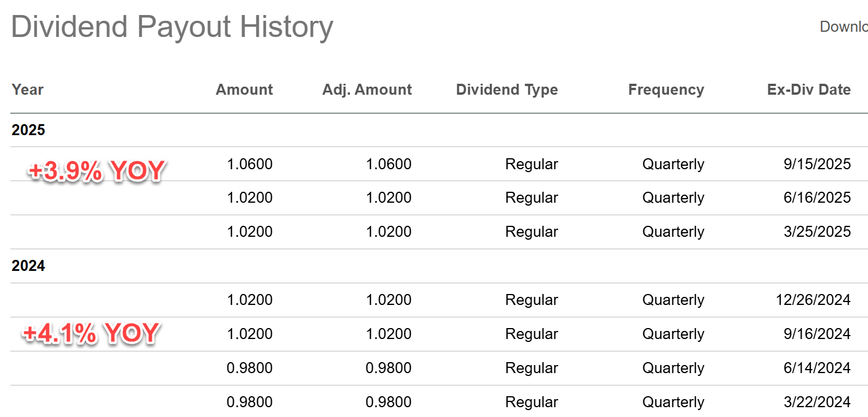
Task: Click the red +3.9% YOY annotation
Action: pyautogui.click(x=96, y=171)
